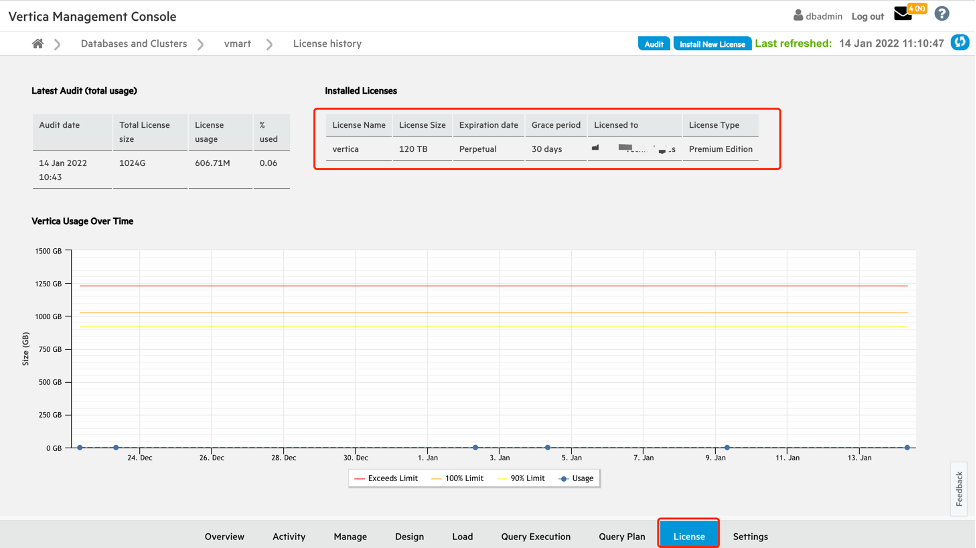Toggle Usage legend series
The image size is (976, 548).
(x=576, y=478)
